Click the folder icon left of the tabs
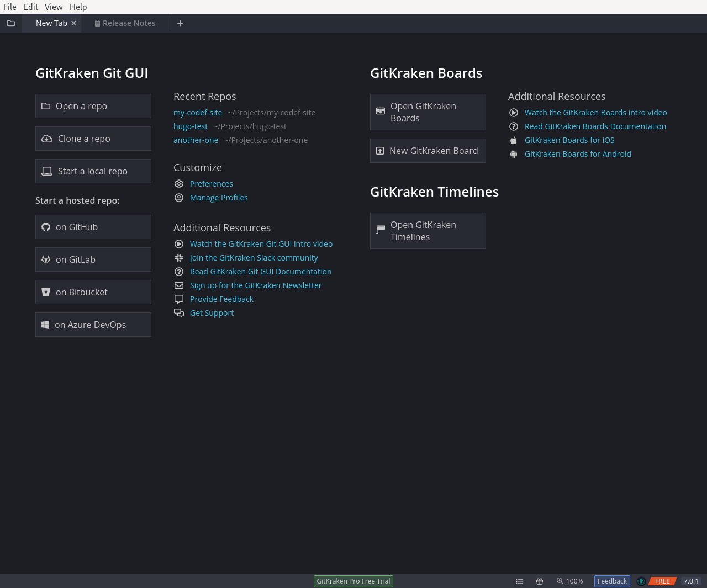This screenshot has height=588, width=707. (11, 23)
